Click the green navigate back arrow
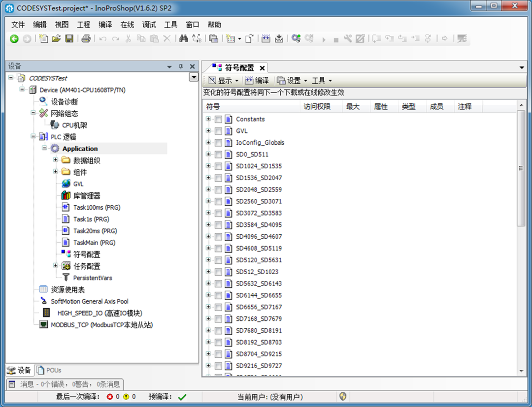The image size is (532, 407). tap(14, 39)
